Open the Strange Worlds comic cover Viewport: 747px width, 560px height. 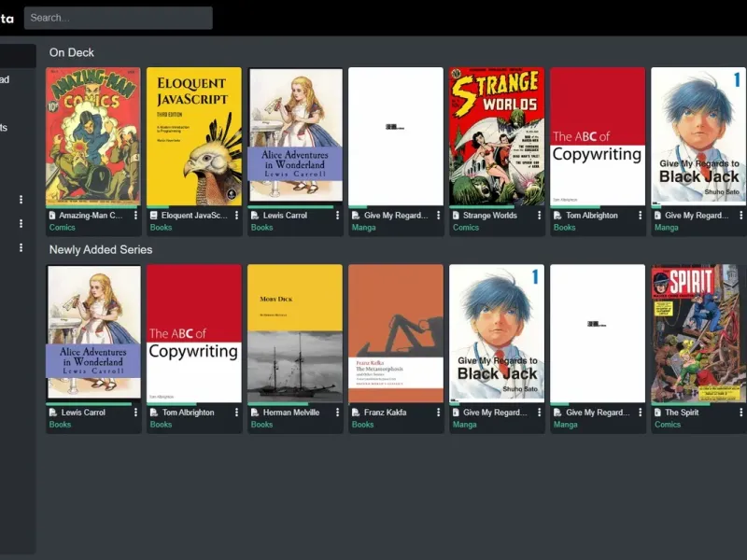point(497,136)
